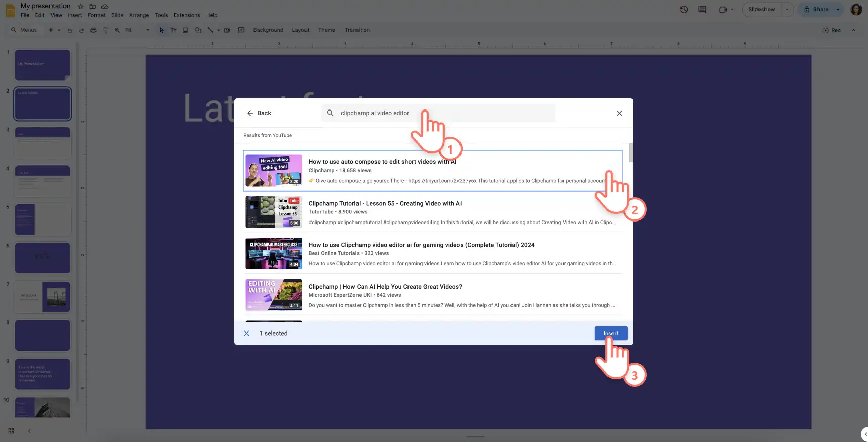Expand the Share options dropdown arrow
This screenshot has height=442, width=868.
(838, 9)
